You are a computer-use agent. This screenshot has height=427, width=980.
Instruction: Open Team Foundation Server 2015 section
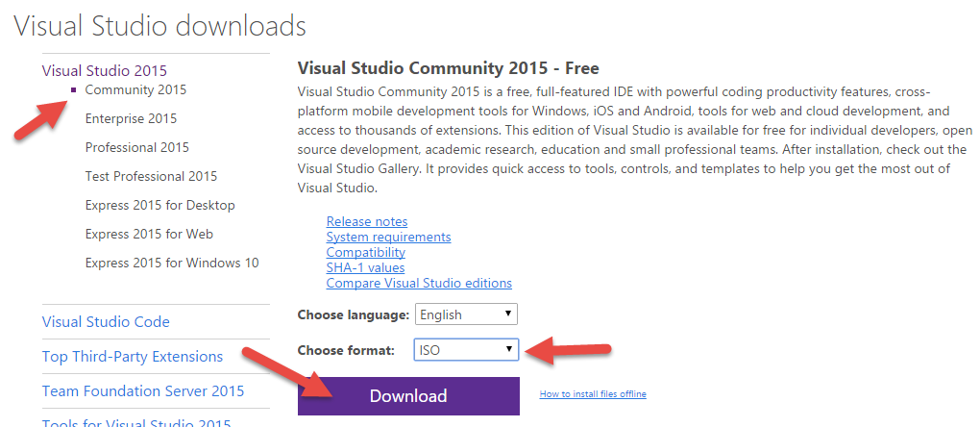coord(143,391)
